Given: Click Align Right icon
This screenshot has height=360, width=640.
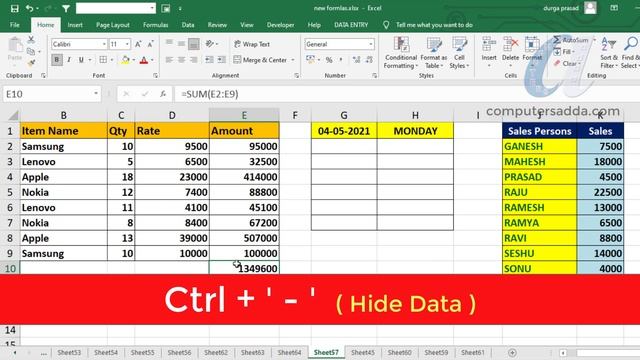Looking at the screenshot, I should coord(193,60).
